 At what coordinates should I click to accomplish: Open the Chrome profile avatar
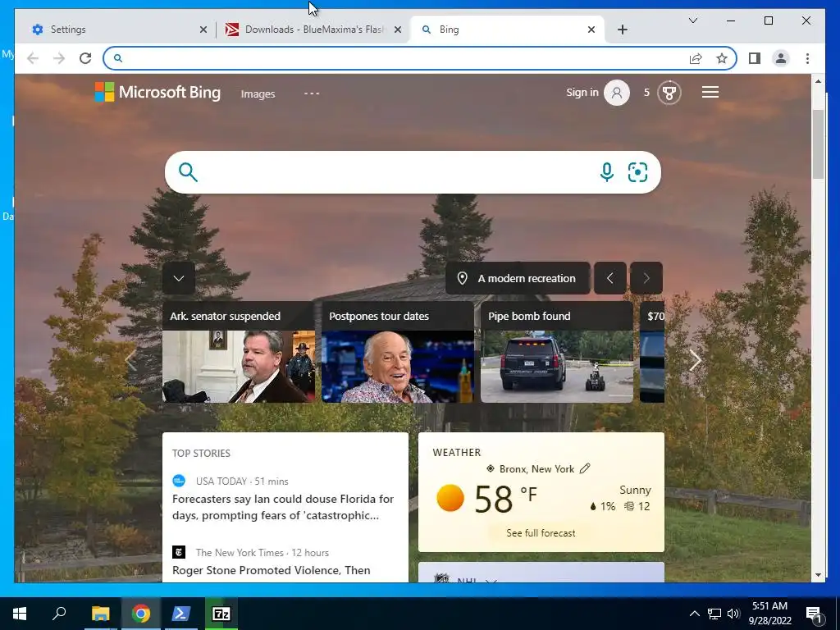(x=781, y=58)
